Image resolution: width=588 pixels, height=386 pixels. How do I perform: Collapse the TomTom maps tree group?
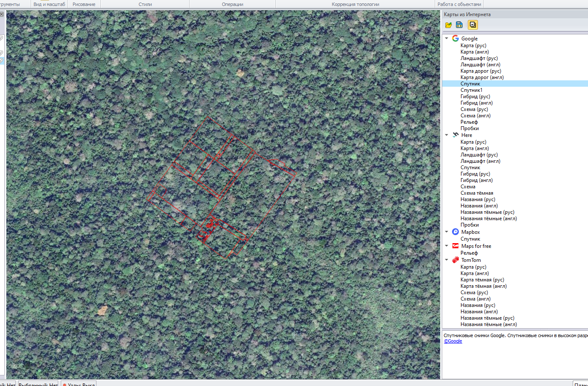tap(447, 260)
